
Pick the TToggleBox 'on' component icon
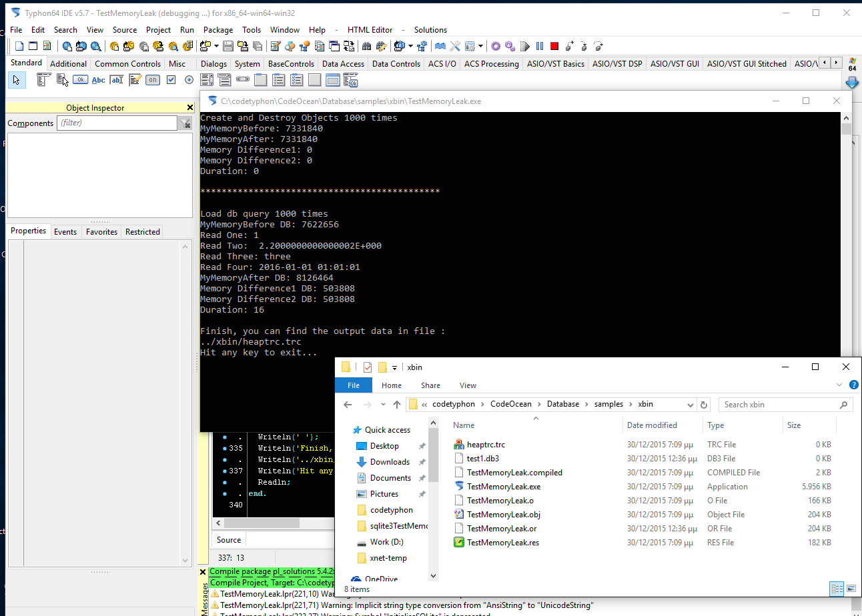153,80
